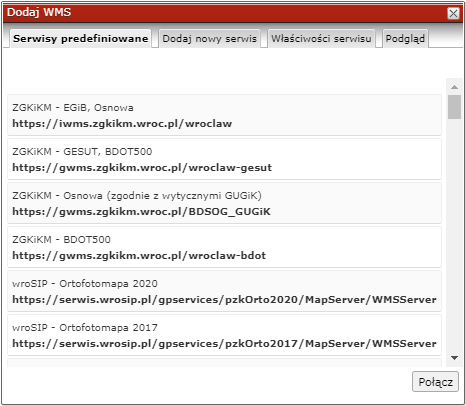Select wroSIP - Ortofotomapa 2020 service
Screen dimensions: 466x406
(224, 291)
